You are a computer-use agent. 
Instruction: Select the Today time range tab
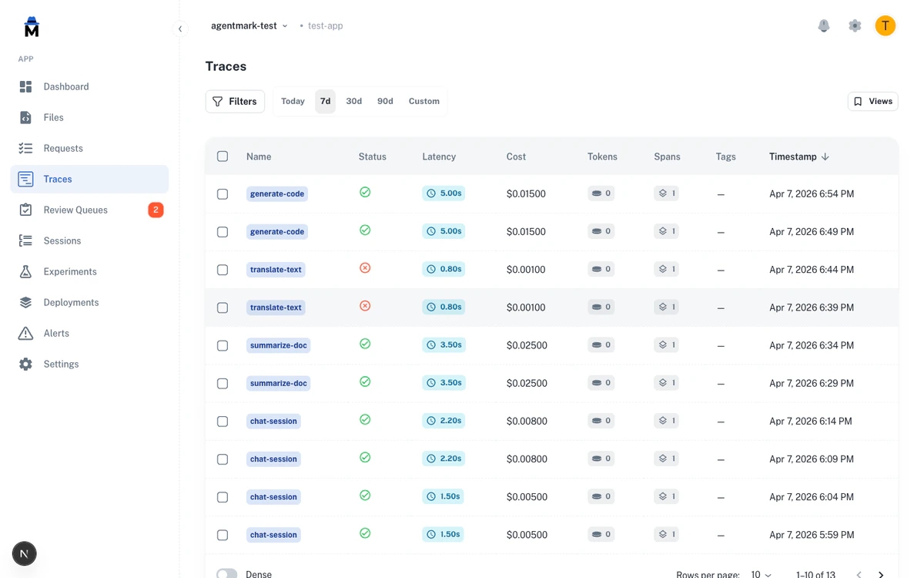point(293,101)
